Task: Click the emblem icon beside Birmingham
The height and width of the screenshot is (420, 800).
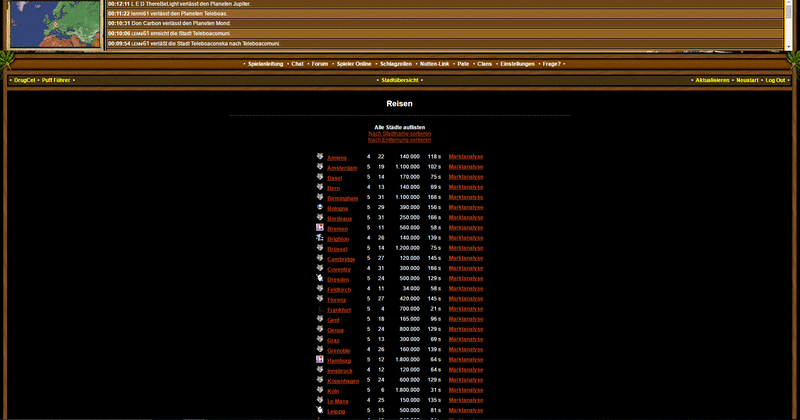Action: point(320,197)
